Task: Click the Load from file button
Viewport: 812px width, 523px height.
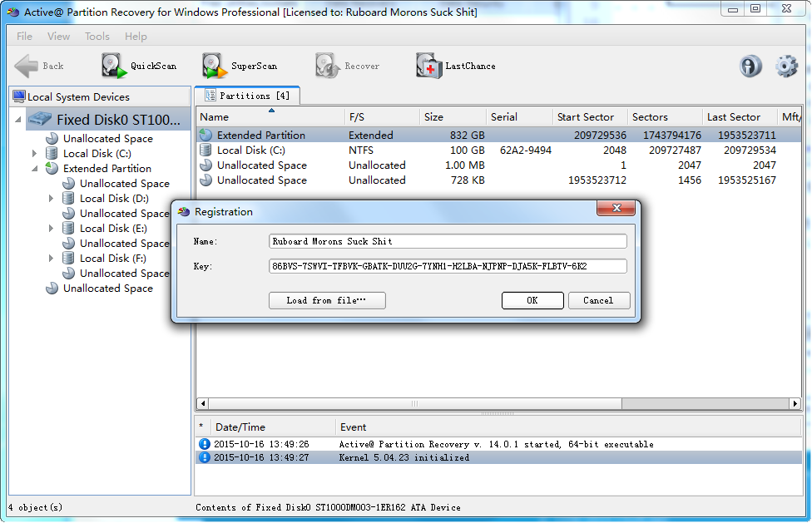Action: [327, 300]
